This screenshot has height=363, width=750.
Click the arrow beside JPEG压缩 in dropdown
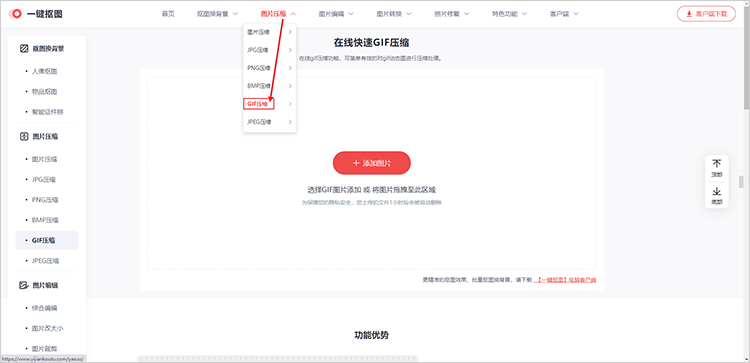(290, 122)
